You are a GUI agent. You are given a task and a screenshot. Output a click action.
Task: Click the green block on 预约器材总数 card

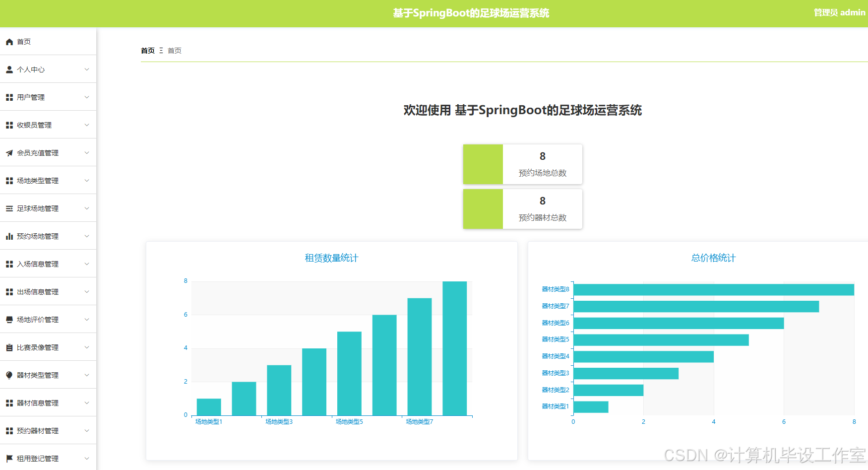483,209
